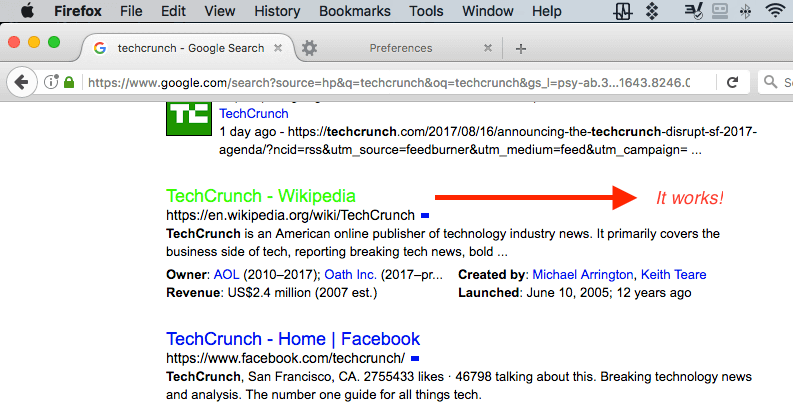This screenshot has width=793, height=414.
Task: Open the TechCrunch - Home | Facebook link
Action: (293, 339)
